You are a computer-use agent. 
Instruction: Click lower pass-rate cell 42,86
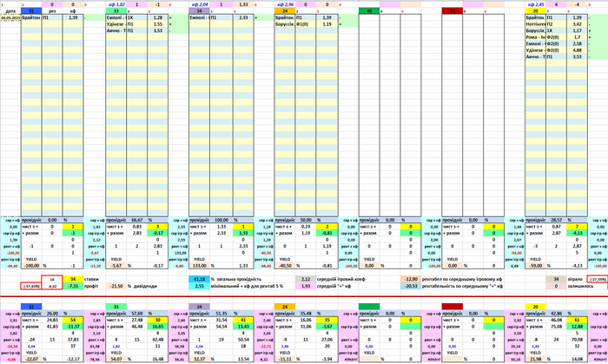556,314
